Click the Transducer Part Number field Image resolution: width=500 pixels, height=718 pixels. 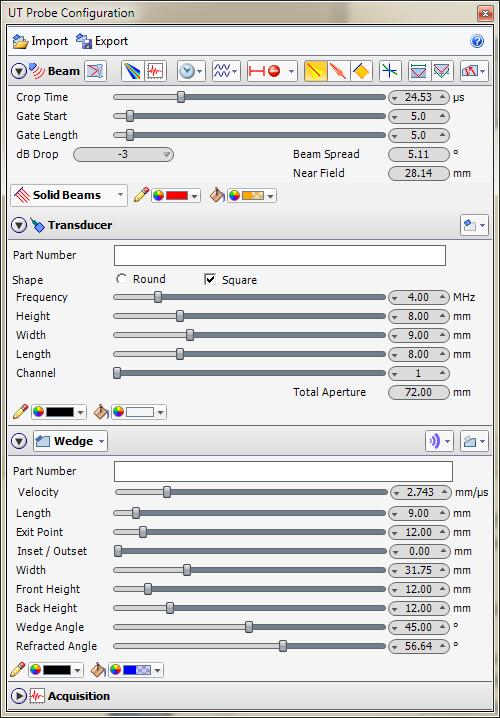280,256
